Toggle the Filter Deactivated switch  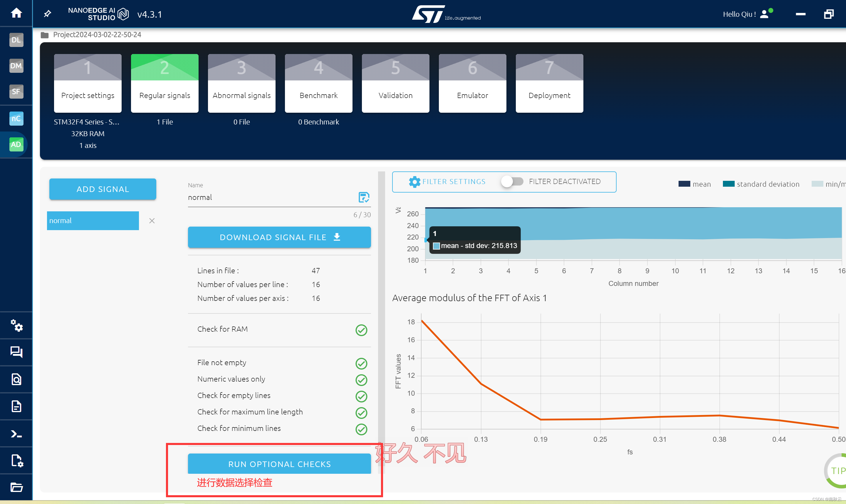coord(512,181)
